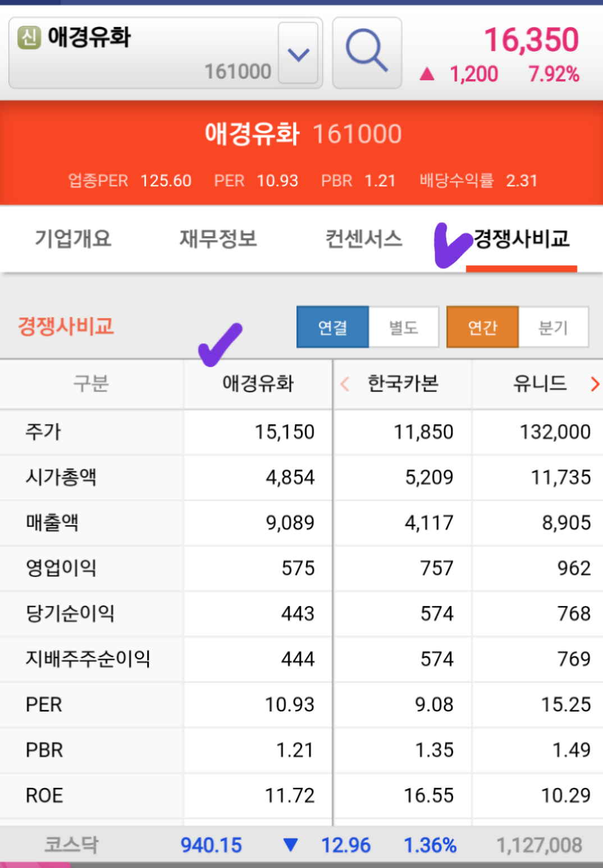
Task: Tap the green 신 badge icon
Action: point(29,38)
